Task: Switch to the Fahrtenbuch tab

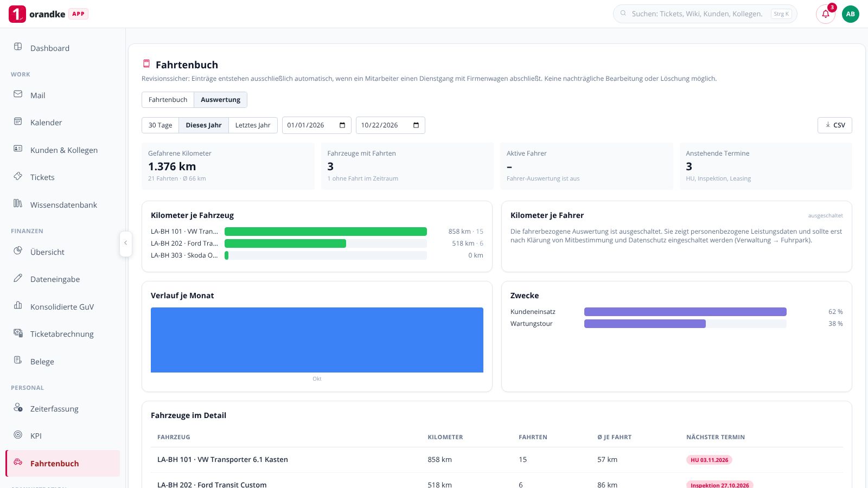Action: click(x=168, y=100)
